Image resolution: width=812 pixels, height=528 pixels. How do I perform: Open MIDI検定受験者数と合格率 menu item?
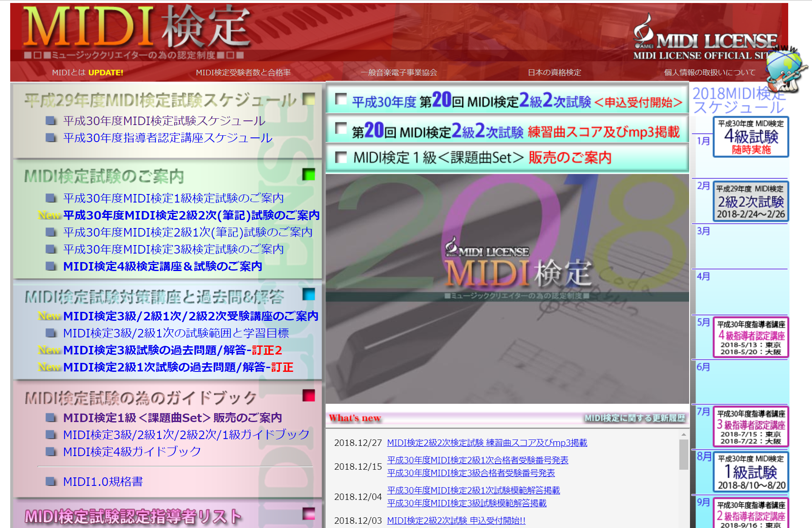(243, 72)
